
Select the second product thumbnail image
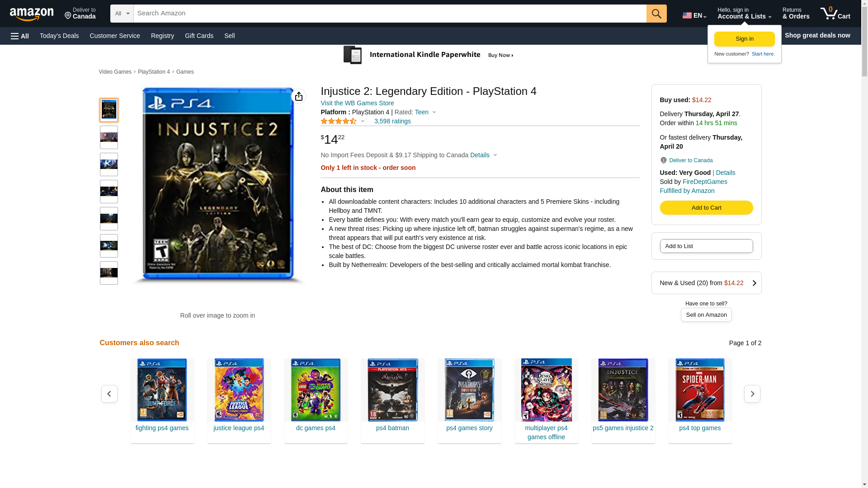[108, 137]
